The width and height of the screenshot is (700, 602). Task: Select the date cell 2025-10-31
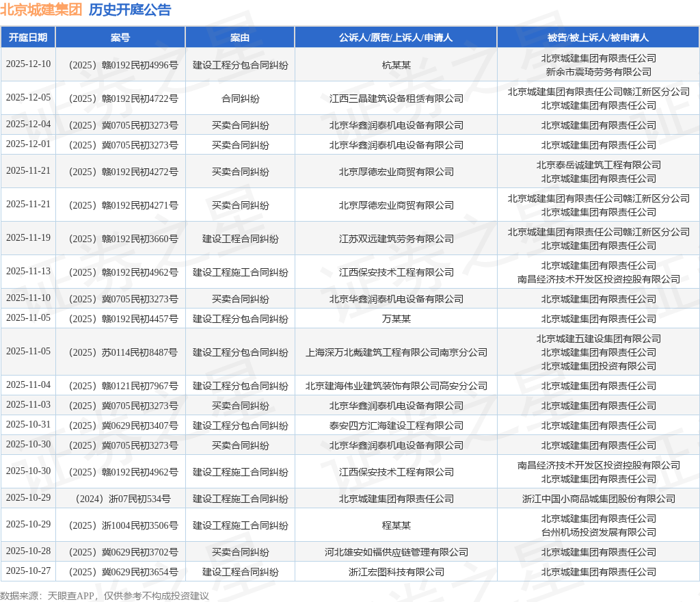(28, 425)
